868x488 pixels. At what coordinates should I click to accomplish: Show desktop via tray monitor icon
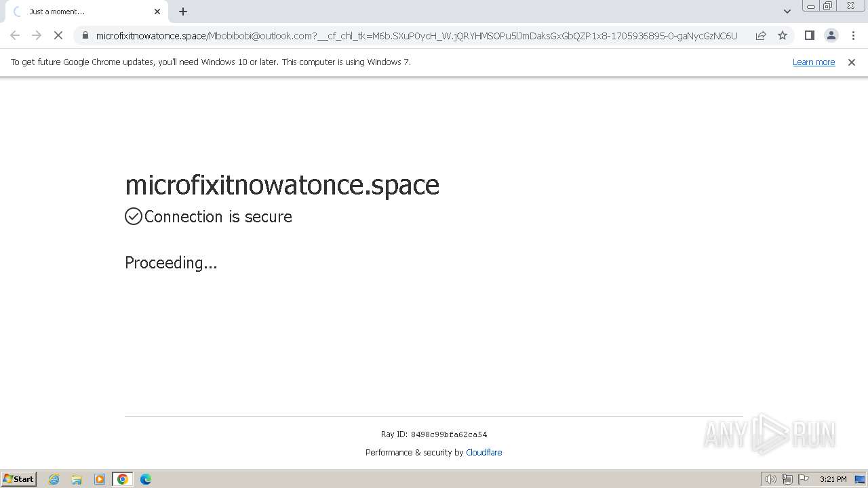tap(860, 479)
